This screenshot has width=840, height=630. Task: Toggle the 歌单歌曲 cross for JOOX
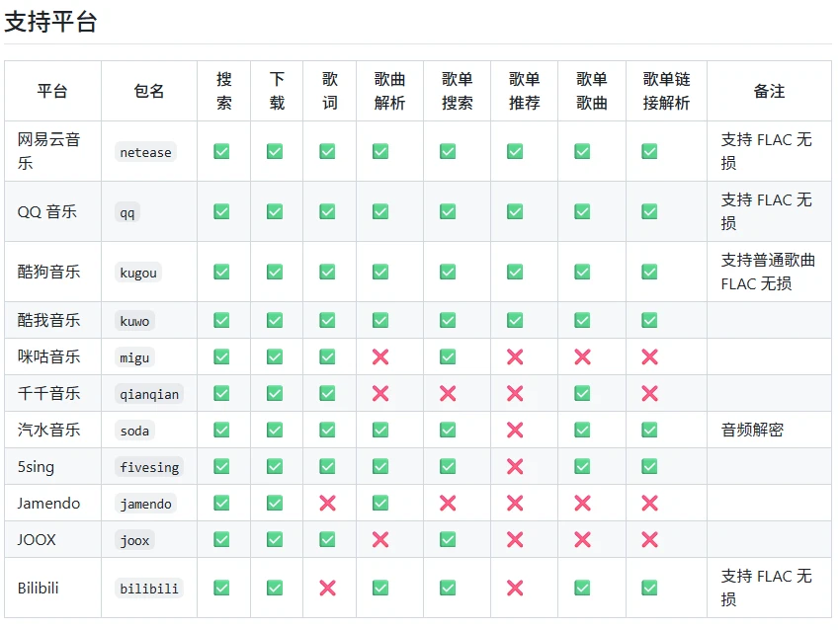(591, 539)
